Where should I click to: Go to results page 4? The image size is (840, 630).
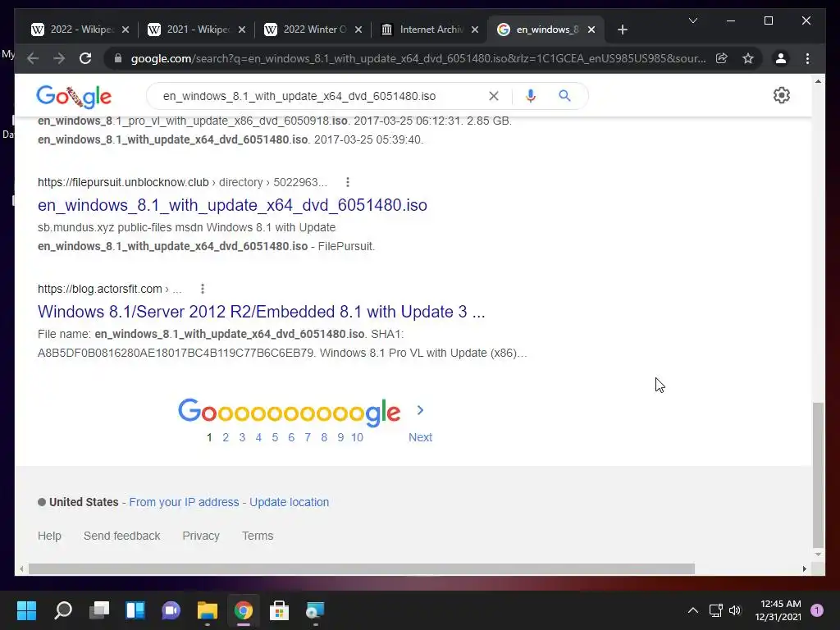258,437
